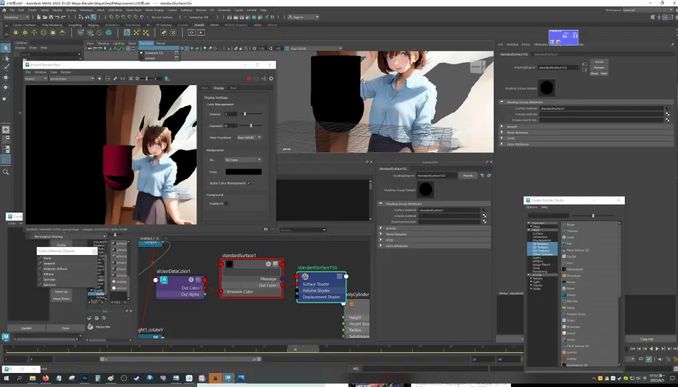Click the Arnold render play shelf icon
This screenshot has height=387, width=678.
tap(201, 32)
